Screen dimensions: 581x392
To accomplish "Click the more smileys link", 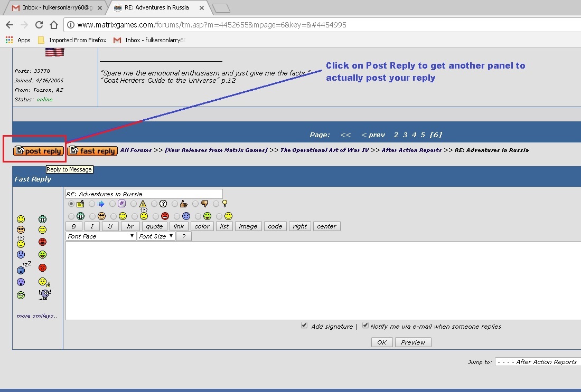I will 37,315.
